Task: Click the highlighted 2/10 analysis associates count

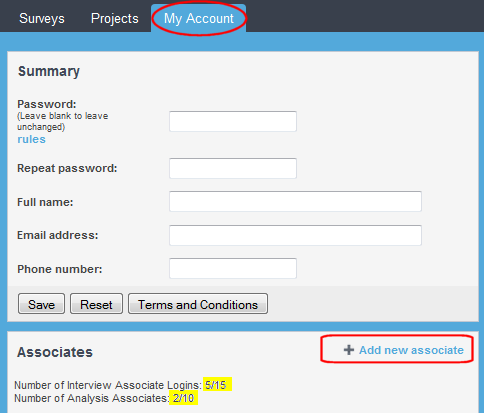Action: point(183,398)
